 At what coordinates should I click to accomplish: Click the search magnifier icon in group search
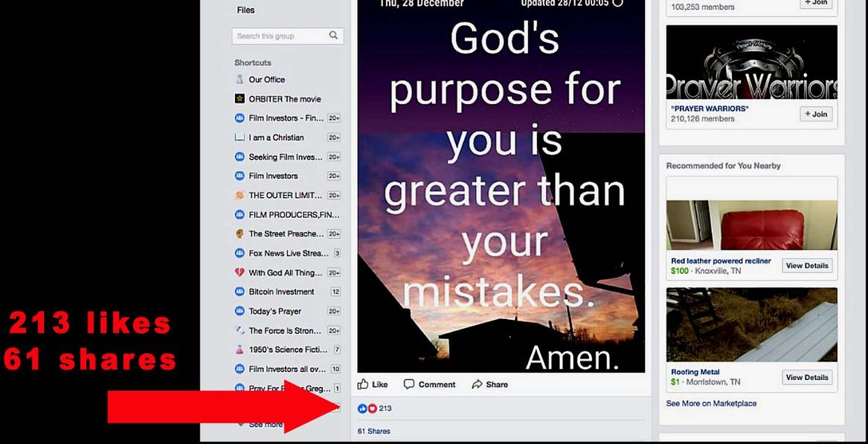tap(333, 36)
